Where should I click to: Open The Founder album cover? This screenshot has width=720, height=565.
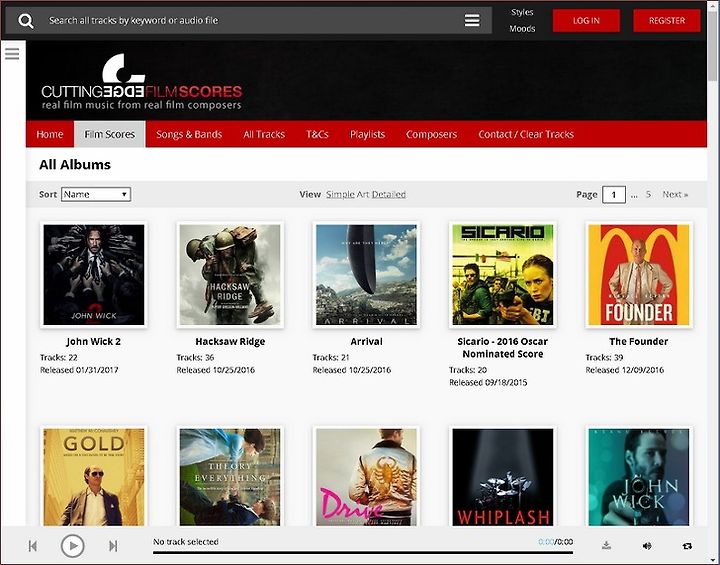[639, 275]
